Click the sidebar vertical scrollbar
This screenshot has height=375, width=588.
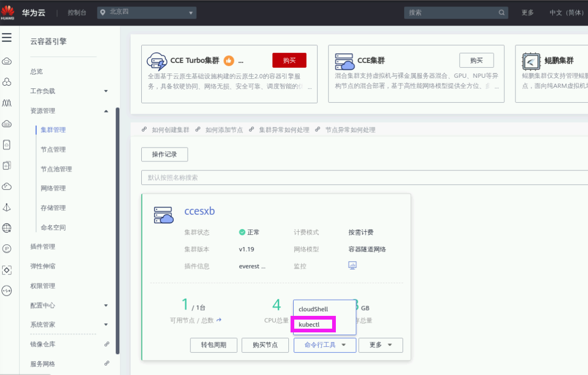(x=117, y=231)
